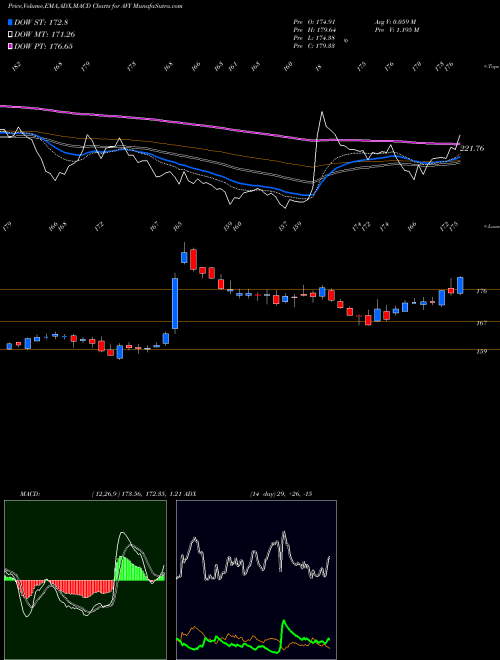The height and width of the screenshot is (660, 500).
Task: Click the '<Lows' axis label
Action: coord(491,226)
